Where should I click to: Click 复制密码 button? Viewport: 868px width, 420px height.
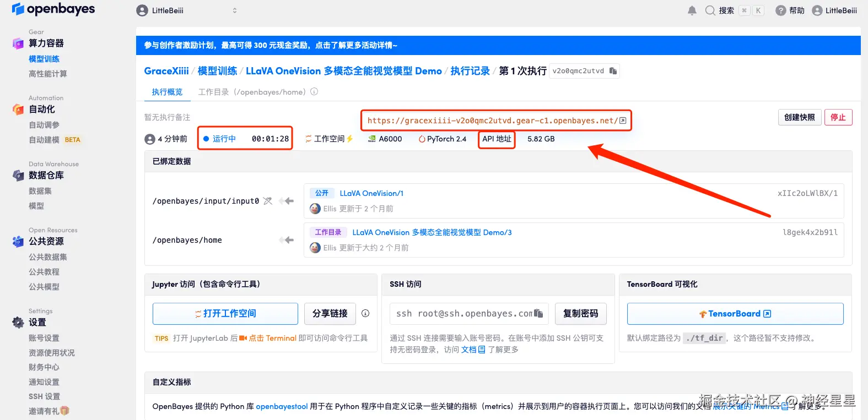tap(581, 314)
